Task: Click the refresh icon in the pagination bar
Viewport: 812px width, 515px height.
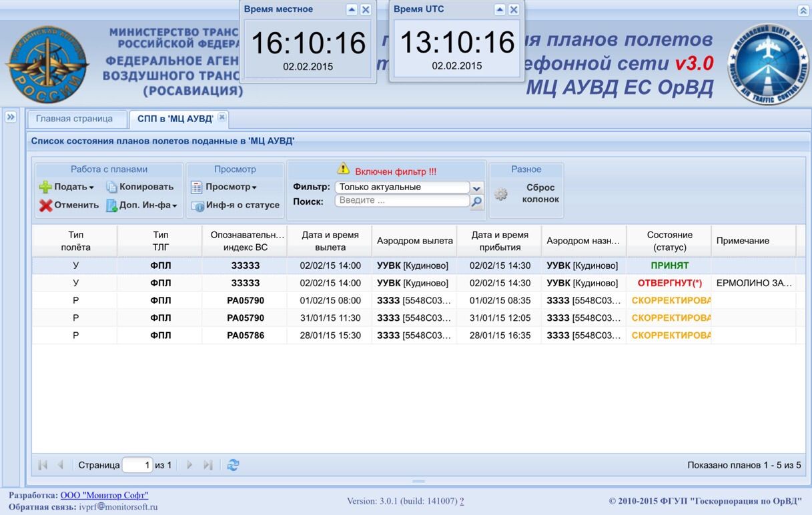Action: click(233, 465)
